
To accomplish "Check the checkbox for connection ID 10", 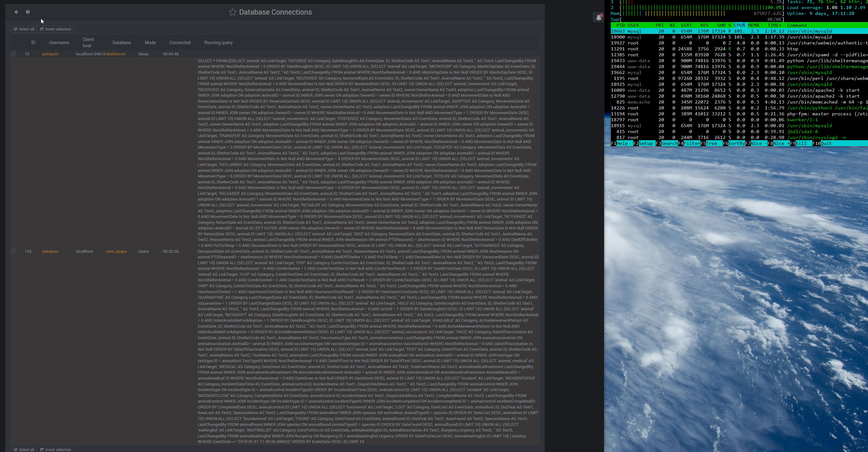I will pos(13,53).
